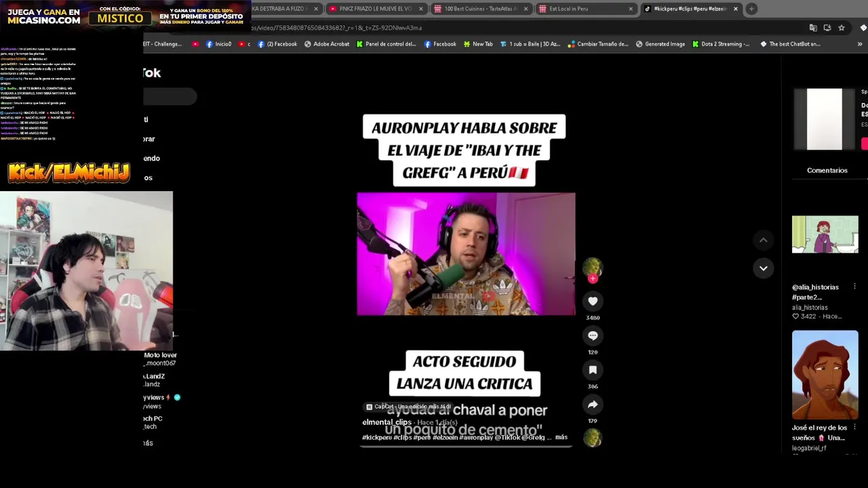Open sound avatar below share count
Image resolution: width=868 pixels, height=488 pixels.
[x=593, y=439]
